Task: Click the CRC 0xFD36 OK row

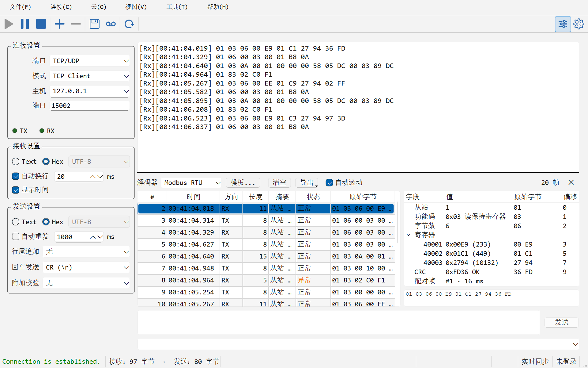Action: (x=491, y=272)
